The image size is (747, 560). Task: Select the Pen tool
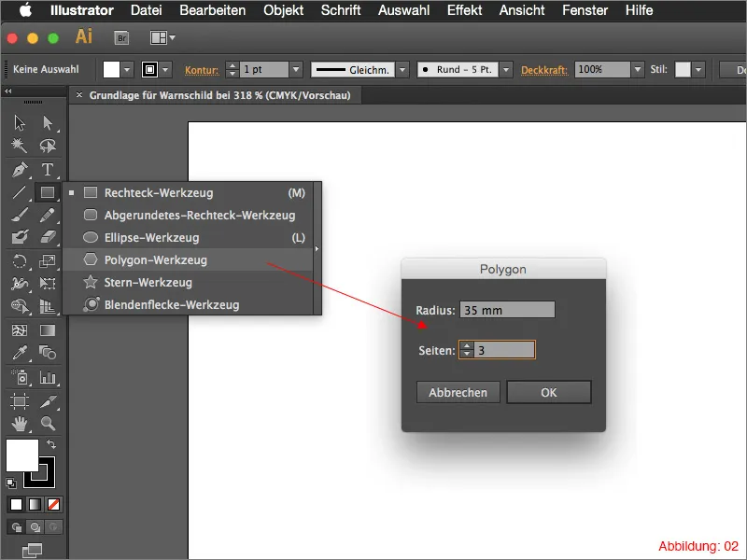click(x=20, y=170)
